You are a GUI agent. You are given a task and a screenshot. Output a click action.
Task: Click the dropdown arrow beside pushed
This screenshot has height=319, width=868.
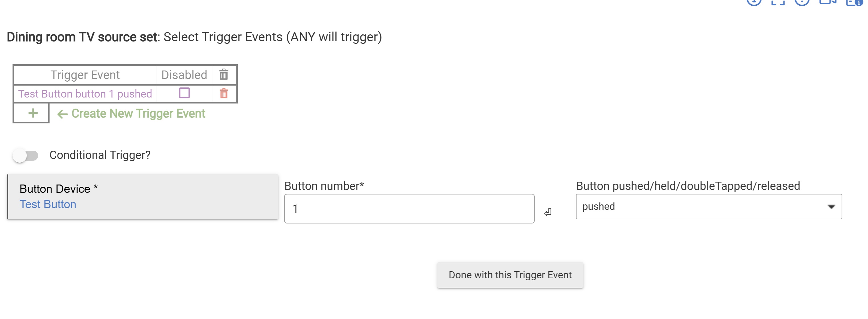click(x=831, y=207)
